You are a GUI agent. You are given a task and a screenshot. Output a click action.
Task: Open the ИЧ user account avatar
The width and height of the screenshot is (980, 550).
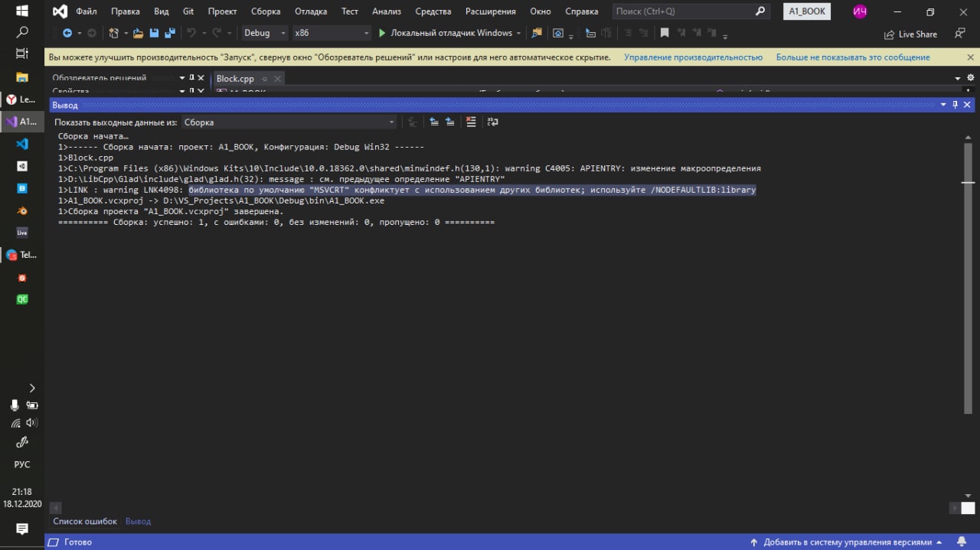coord(860,11)
